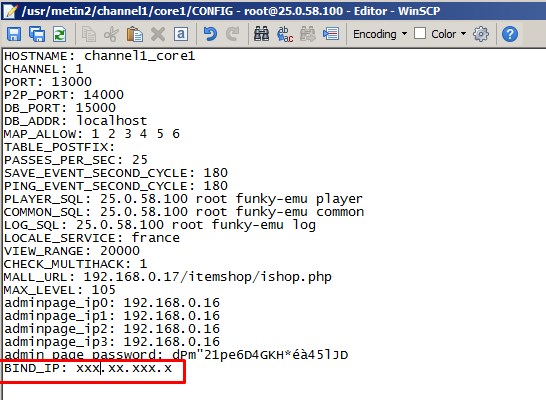The image size is (546, 400).
Task: Click on the PING_EVENT_SECOND_CYCLE: 180 line
Action: (116, 186)
